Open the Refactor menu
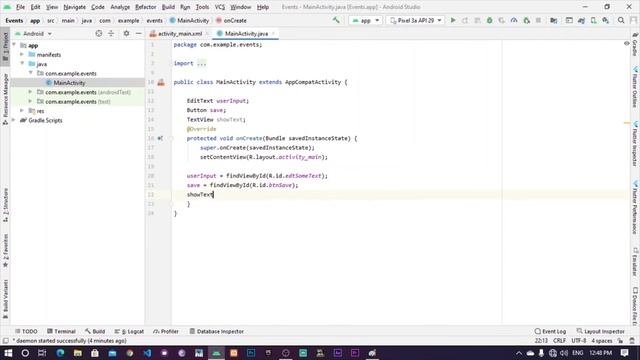This screenshot has width=640, height=360. pyautogui.click(x=146, y=7)
